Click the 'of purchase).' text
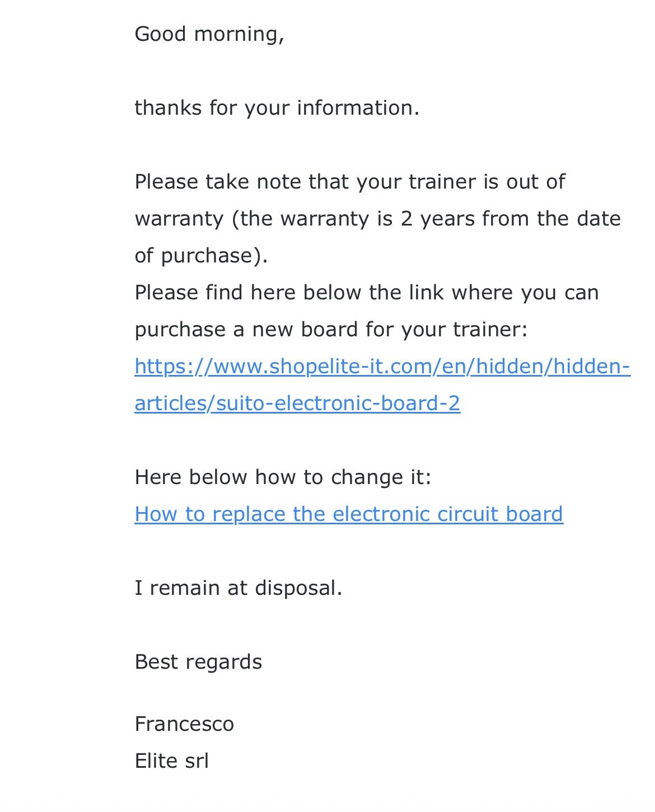Image resolution: width=655 pixels, height=812 pixels. pos(201,256)
